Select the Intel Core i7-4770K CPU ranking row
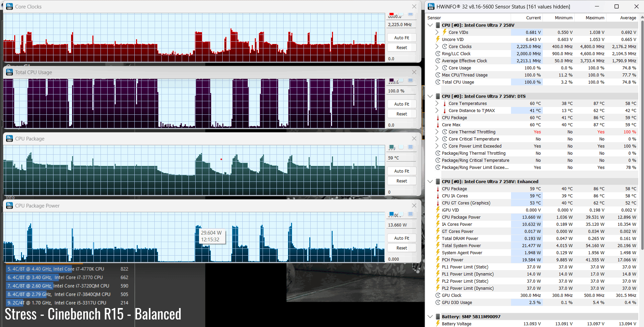The height and width of the screenshot is (327, 644). coord(68,269)
